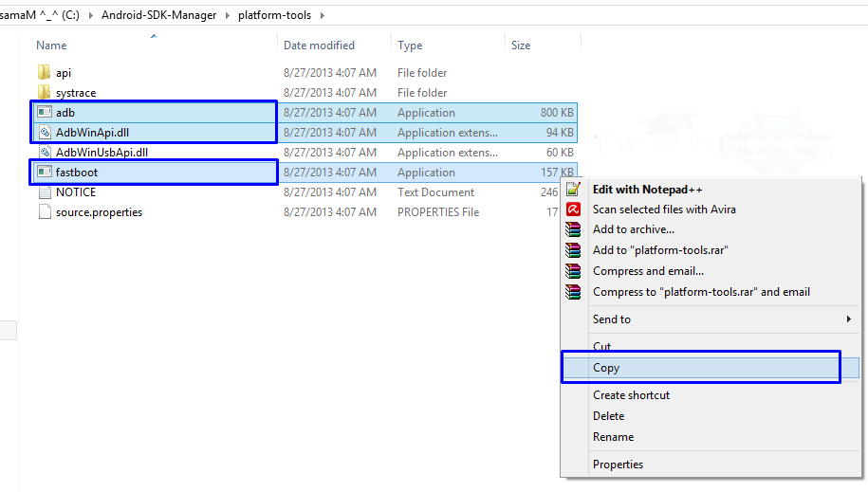Select the fastboot file name

(x=77, y=173)
